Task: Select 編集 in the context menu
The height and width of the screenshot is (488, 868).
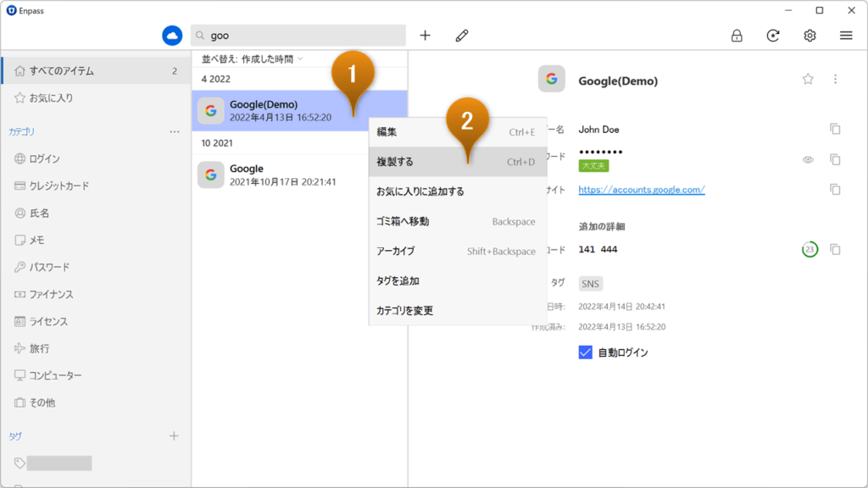Action: coord(458,131)
